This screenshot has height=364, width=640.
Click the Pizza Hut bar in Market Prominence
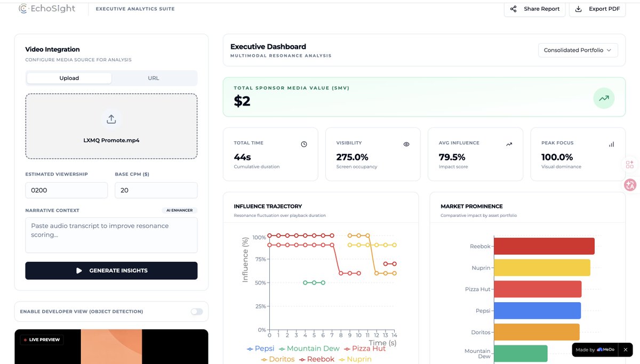point(538,289)
